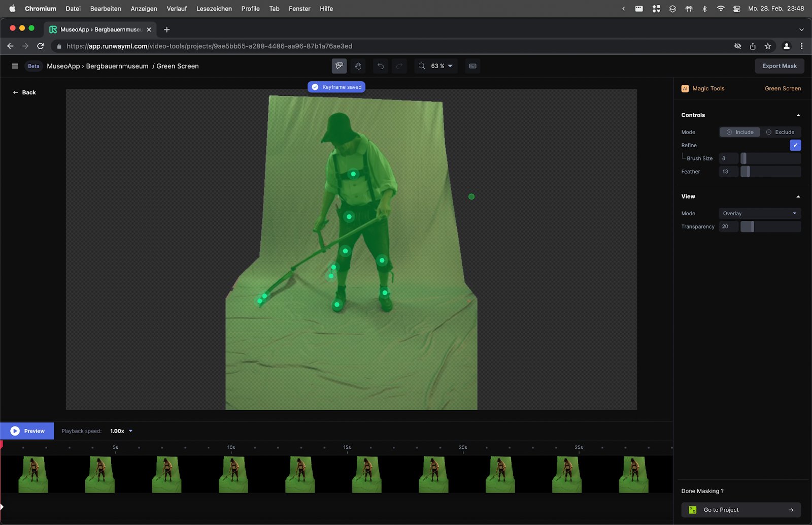This screenshot has height=525, width=812.
Task: Click the Transparency value field
Action: click(x=728, y=226)
